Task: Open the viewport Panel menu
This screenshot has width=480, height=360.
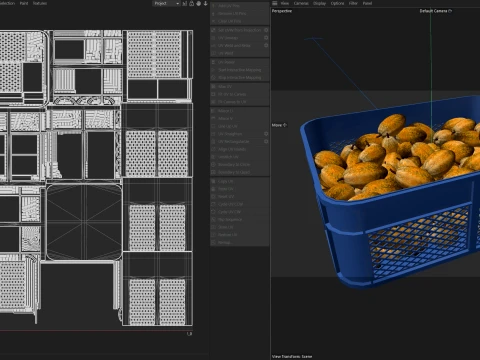Action: point(367,3)
